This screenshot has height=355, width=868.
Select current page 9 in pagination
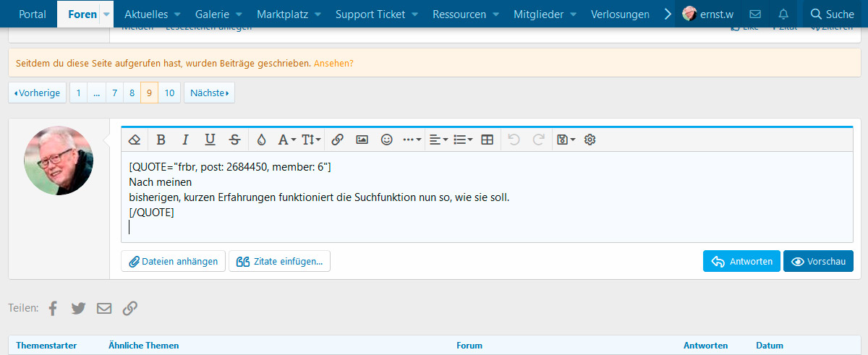[x=149, y=93]
